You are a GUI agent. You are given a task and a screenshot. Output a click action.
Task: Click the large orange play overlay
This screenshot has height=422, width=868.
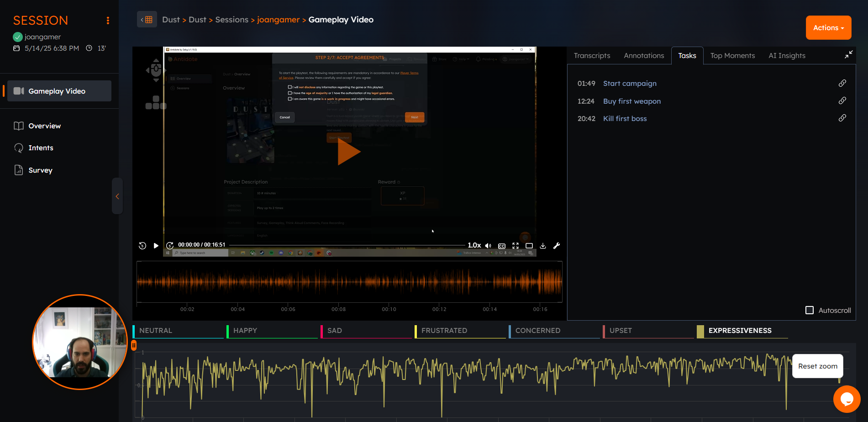point(349,152)
